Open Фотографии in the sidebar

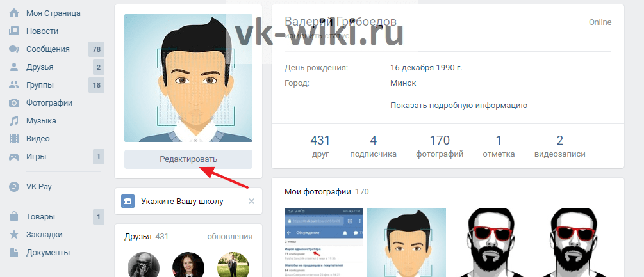pyautogui.click(x=49, y=103)
